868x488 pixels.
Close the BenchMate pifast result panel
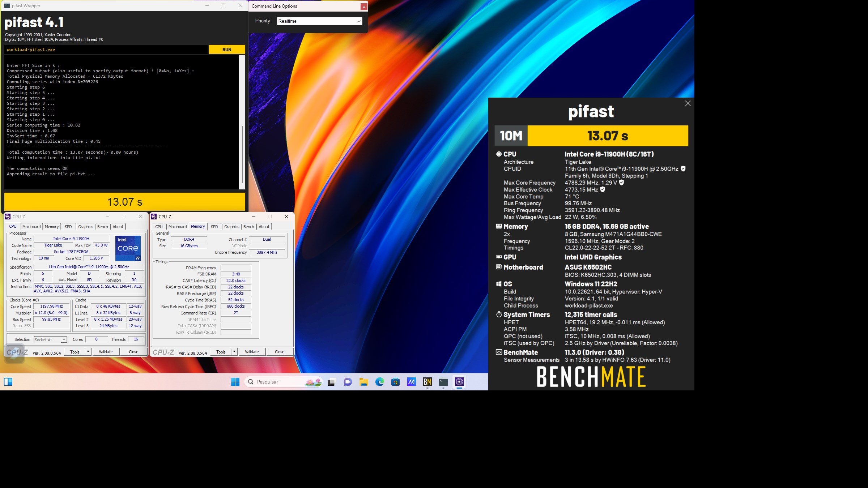pyautogui.click(x=688, y=103)
